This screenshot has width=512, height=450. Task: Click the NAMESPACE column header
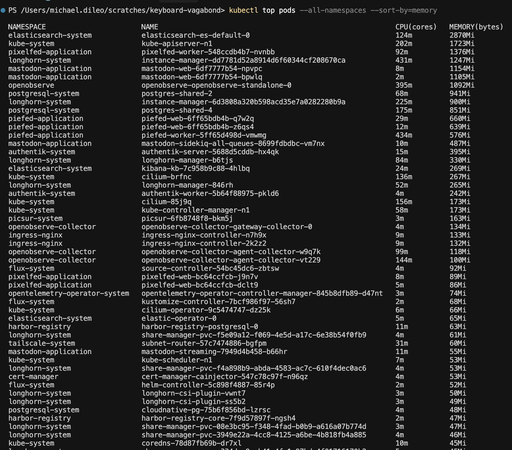[x=27, y=27]
